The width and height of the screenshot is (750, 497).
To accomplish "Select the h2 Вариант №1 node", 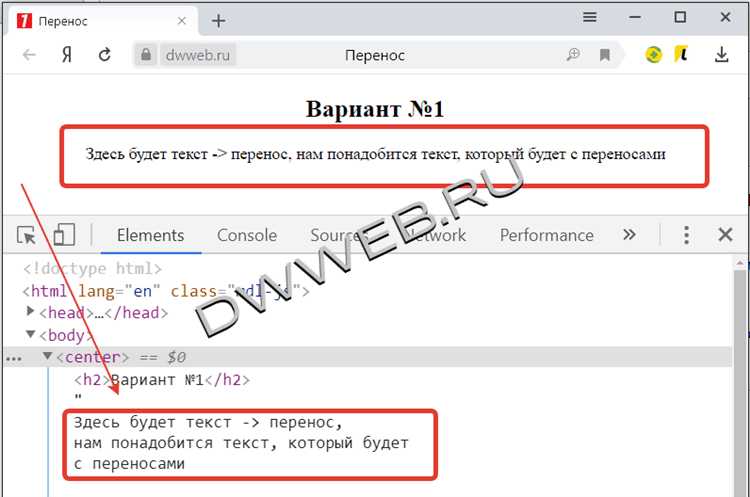I will coord(162,379).
